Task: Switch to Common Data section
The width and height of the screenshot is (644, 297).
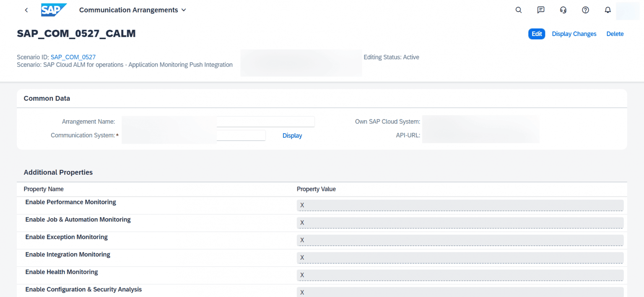Action: tap(47, 98)
